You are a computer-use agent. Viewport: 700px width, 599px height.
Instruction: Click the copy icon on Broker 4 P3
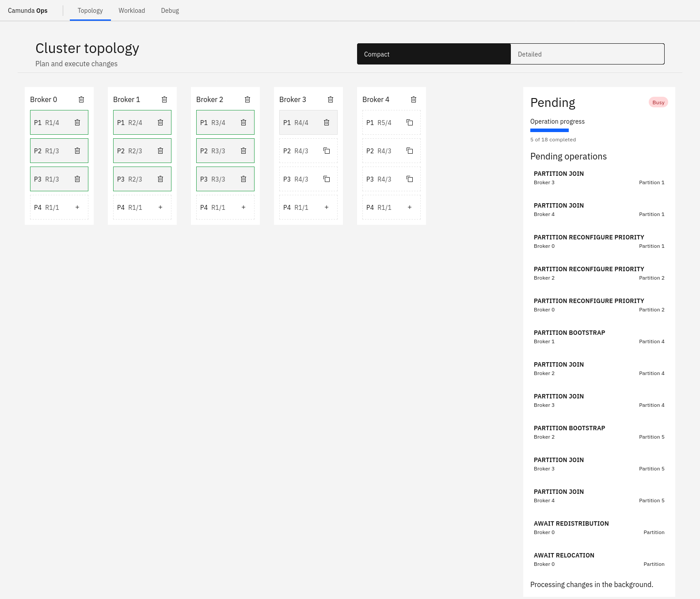[410, 179]
